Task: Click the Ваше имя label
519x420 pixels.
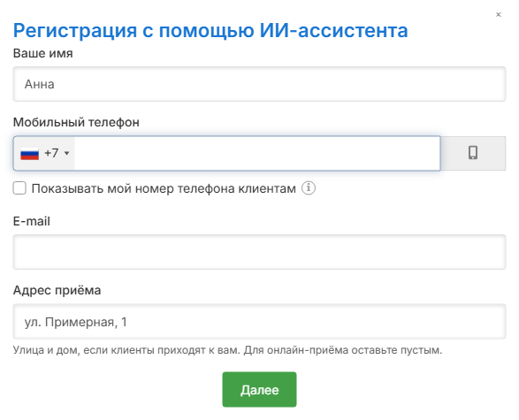Action: click(42, 53)
